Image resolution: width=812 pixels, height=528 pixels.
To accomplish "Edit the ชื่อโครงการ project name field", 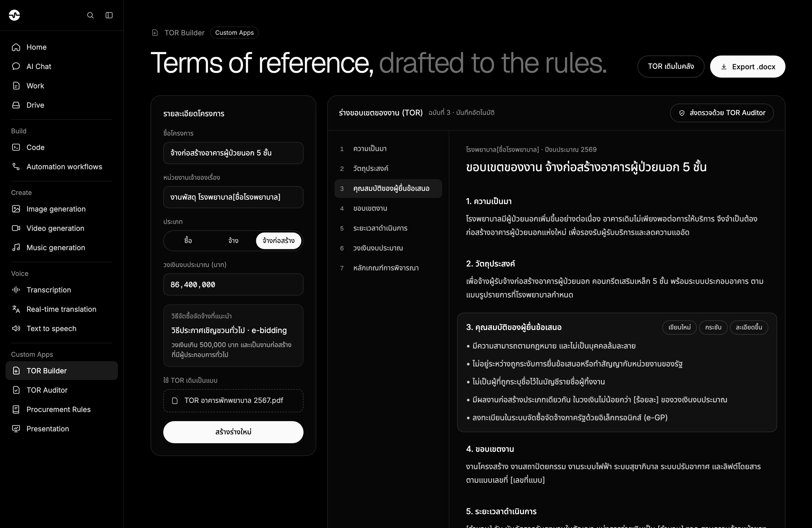I will 233,153.
